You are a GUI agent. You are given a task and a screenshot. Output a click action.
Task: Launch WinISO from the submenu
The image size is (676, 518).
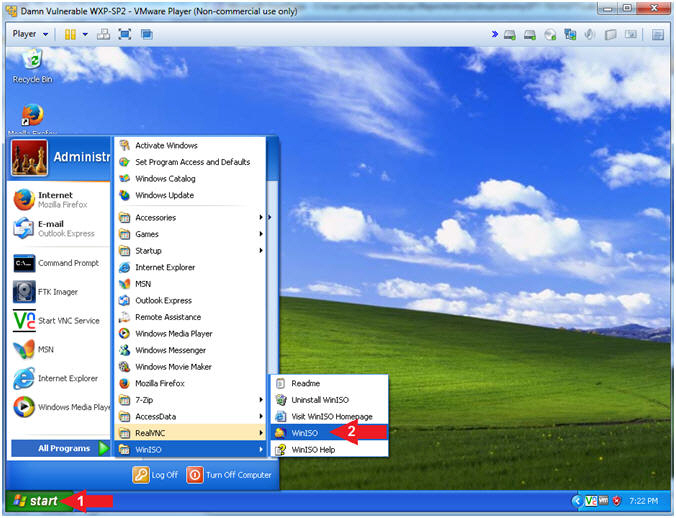coord(329,433)
